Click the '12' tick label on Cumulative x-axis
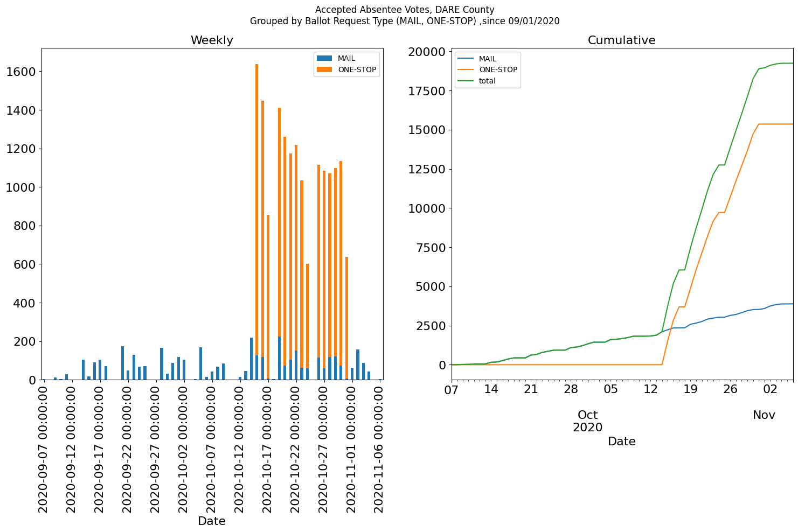 click(x=651, y=389)
